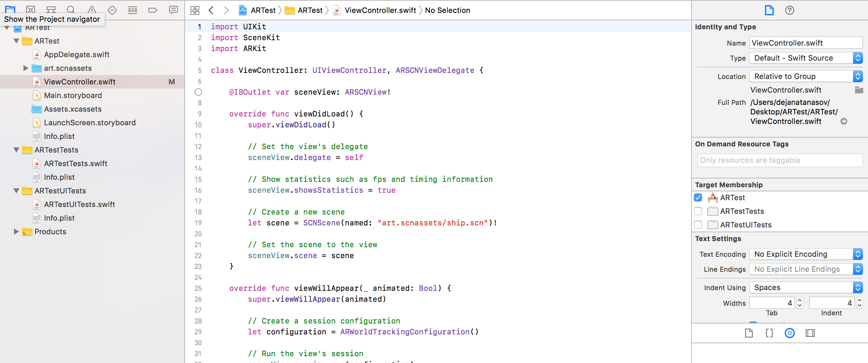
Task: Enable ARTestTests target membership
Action: coord(698,211)
